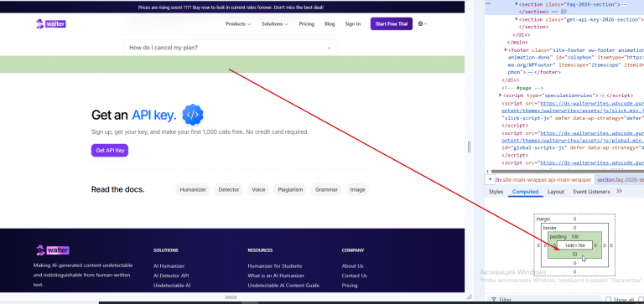The height and width of the screenshot is (304, 644).
Task: Click the '<!-- #page -->' comment node
Action: (x=522, y=88)
